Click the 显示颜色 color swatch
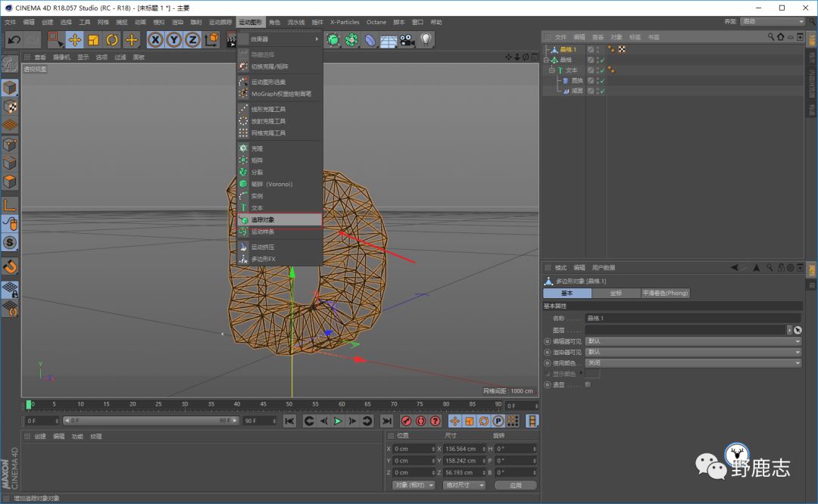Screen dimensions: 818x504 click(x=592, y=374)
